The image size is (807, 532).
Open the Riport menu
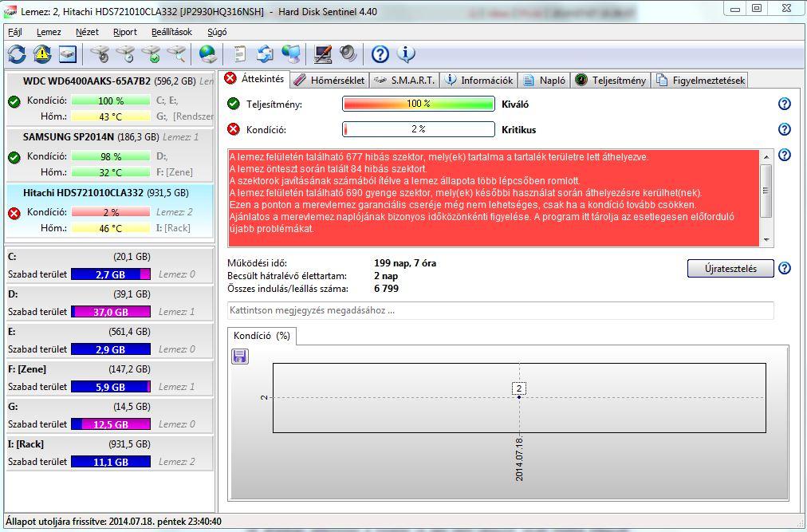tap(125, 32)
